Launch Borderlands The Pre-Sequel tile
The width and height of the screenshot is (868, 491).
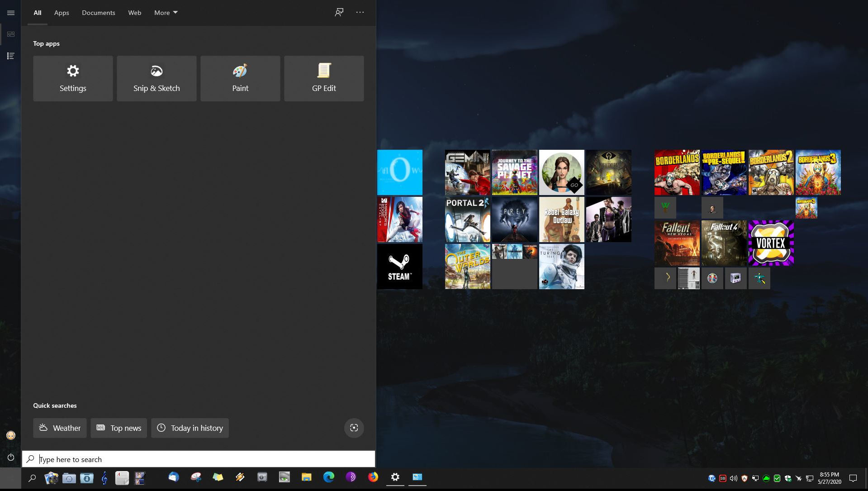click(724, 172)
